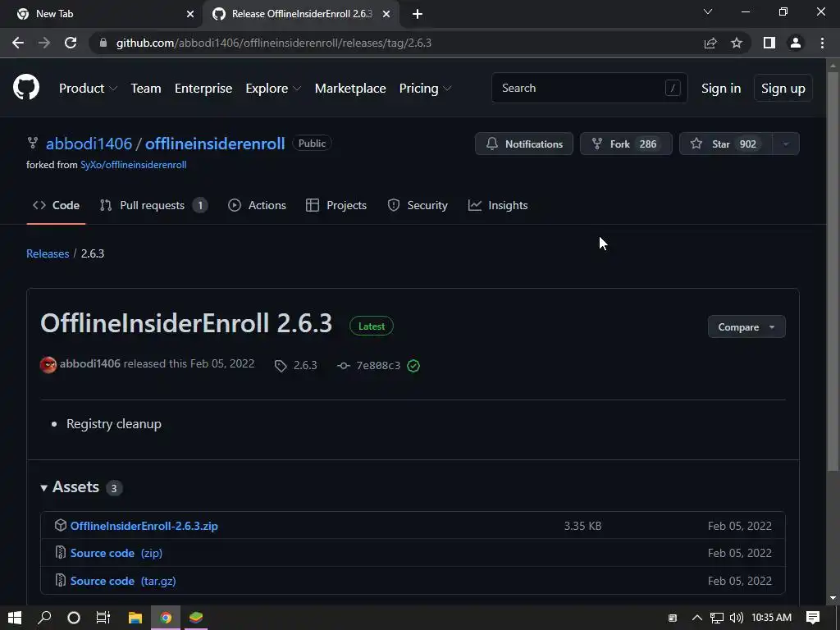Open the tab search chevron in title bar
840x630 pixels.
click(708, 11)
